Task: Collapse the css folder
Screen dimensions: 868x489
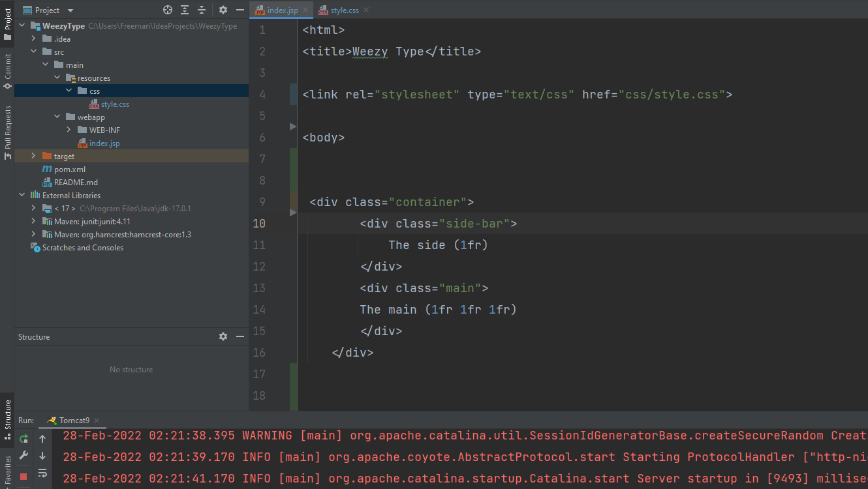Action: [x=69, y=91]
